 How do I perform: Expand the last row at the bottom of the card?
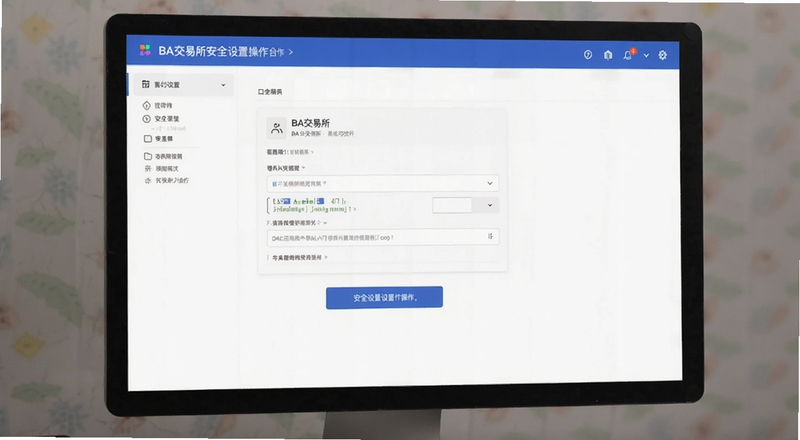pyautogui.click(x=297, y=258)
